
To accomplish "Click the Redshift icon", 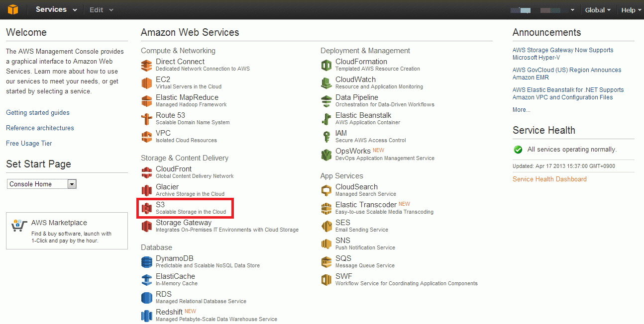I will 146,316.
